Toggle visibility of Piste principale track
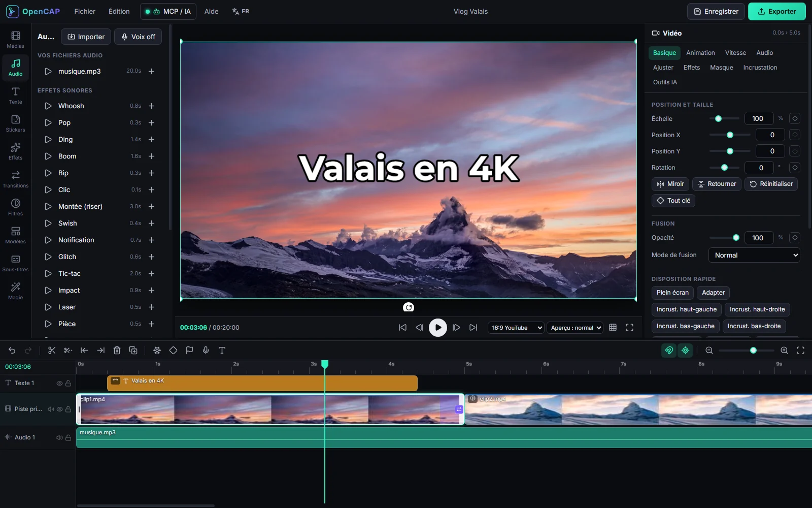The height and width of the screenshot is (508, 812). (x=59, y=409)
